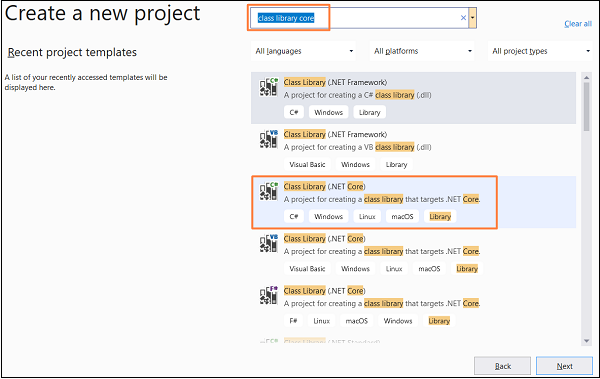Viewport: 600px width, 379px height.
Task: Click inside the template search field
Action: coord(356,18)
